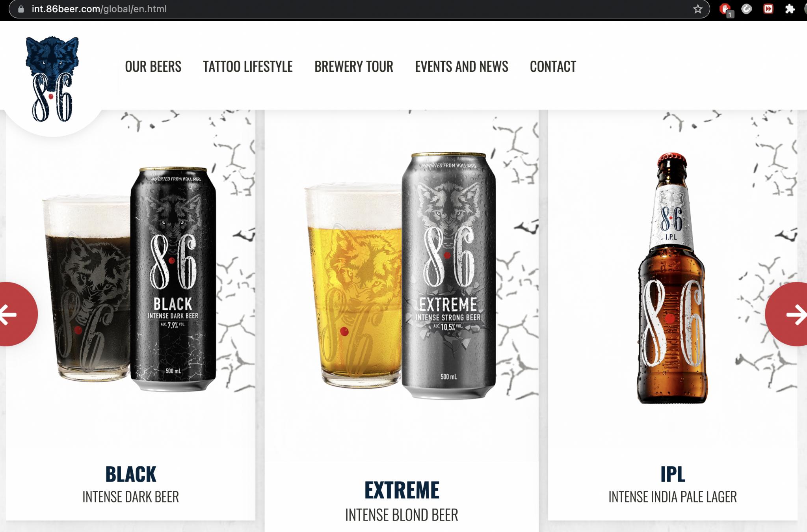807x532 pixels.
Task: Navigate to Brewery Tour
Action: (x=353, y=67)
